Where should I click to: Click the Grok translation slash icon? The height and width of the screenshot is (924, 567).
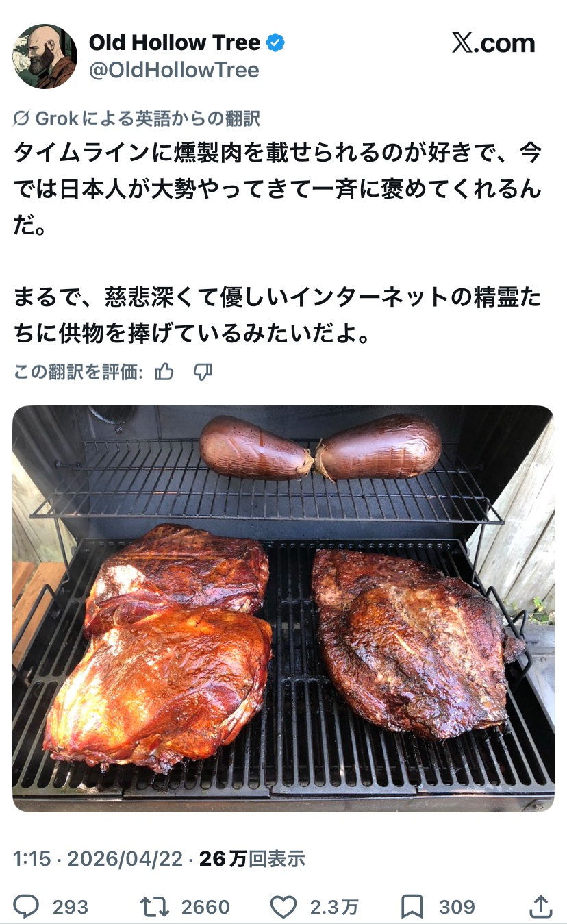click(x=21, y=119)
